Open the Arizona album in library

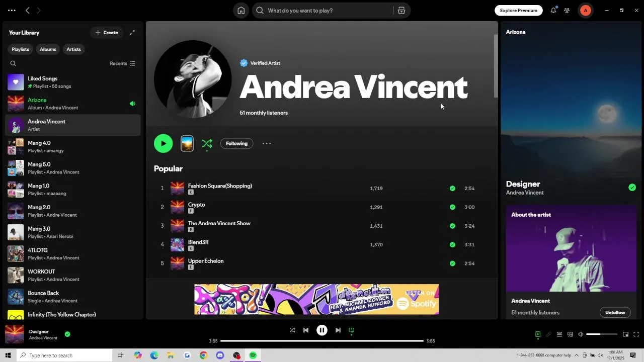(x=72, y=104)
